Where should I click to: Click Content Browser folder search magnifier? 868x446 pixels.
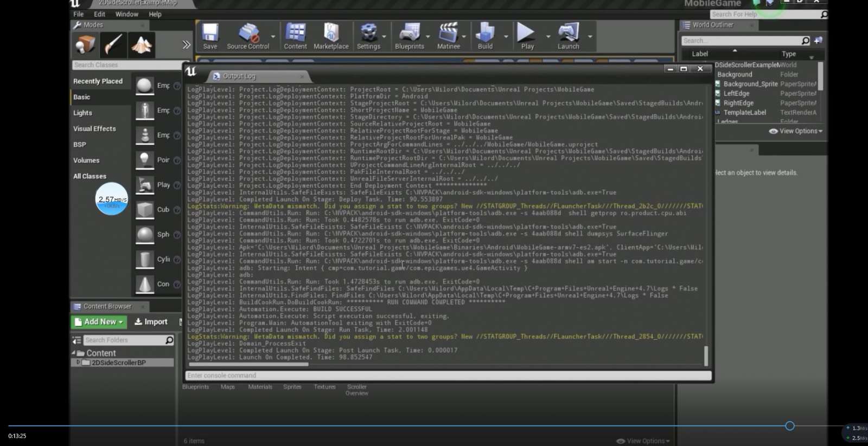169,340
